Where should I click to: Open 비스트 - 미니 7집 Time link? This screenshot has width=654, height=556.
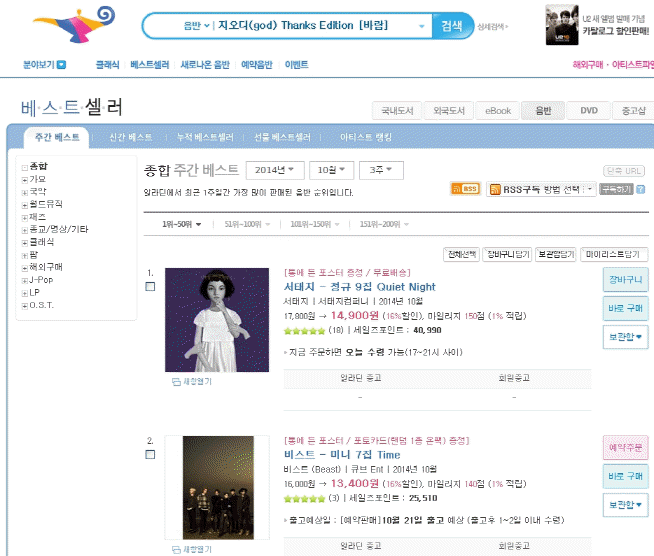[x=342, y=455]
